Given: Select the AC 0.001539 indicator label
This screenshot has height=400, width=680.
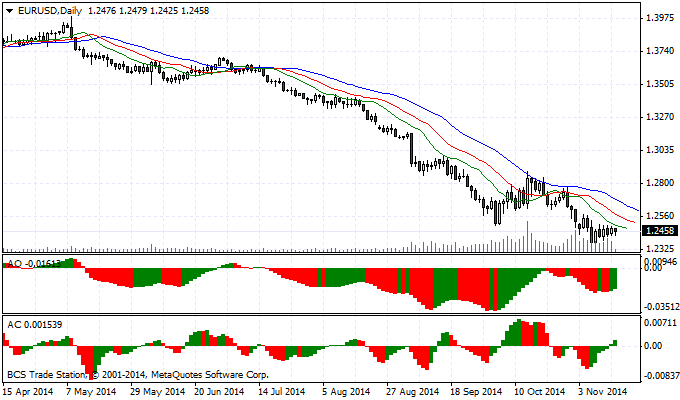Looking at the screenshot, I should (35, 325).
